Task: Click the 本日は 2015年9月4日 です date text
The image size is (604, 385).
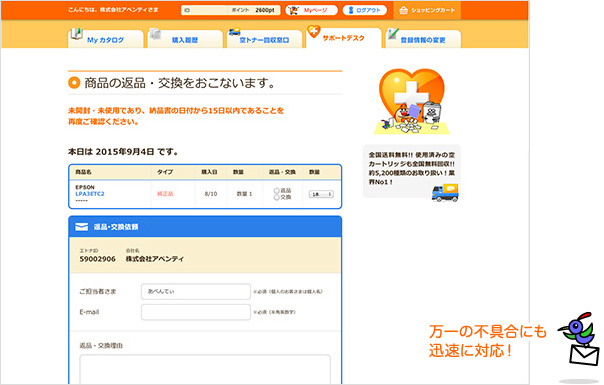Action: pos(123,152)
